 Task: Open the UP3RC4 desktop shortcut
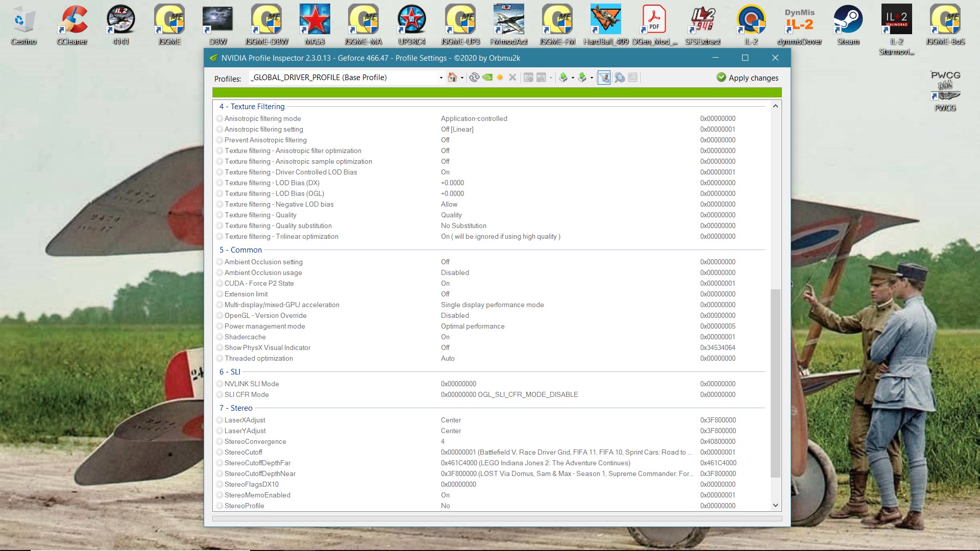[412, 24]
